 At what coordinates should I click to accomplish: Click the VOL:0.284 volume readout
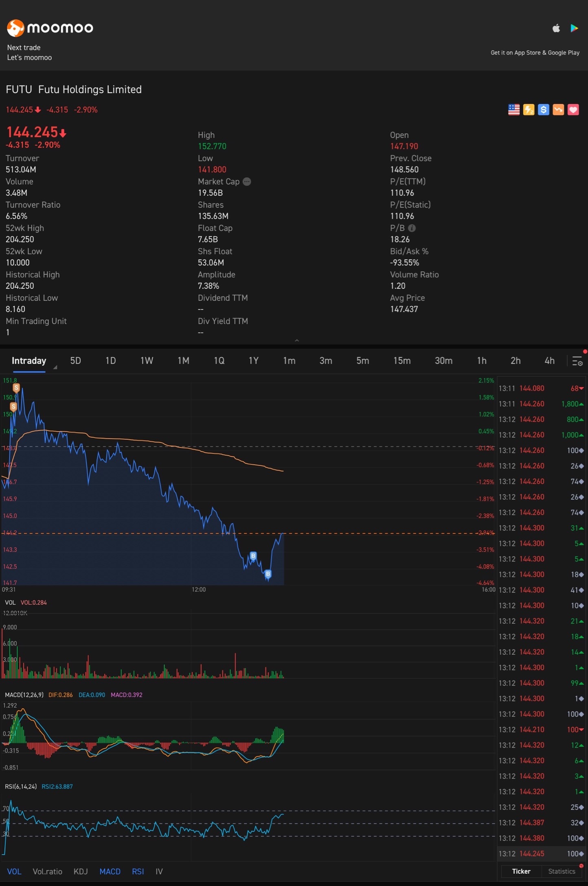33,602
